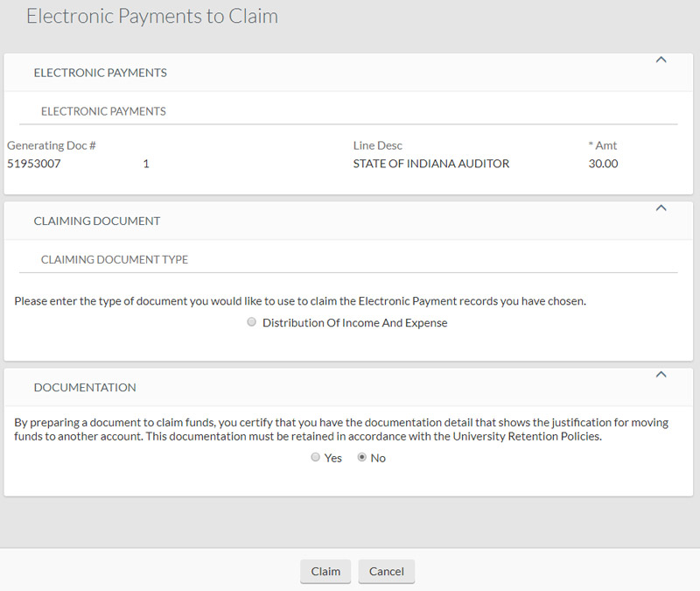Click the 30.00 amount value
The image size is (700, 591).
[604, 164]
